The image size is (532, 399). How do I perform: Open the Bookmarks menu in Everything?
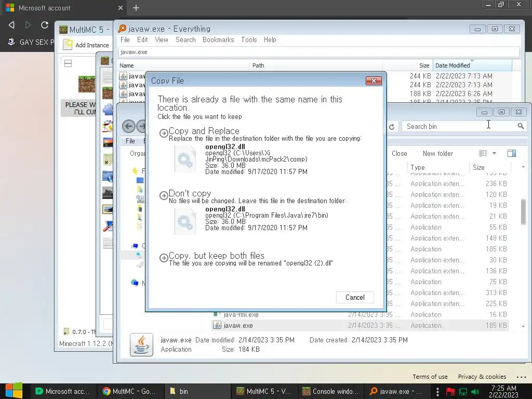coord(218,39)
